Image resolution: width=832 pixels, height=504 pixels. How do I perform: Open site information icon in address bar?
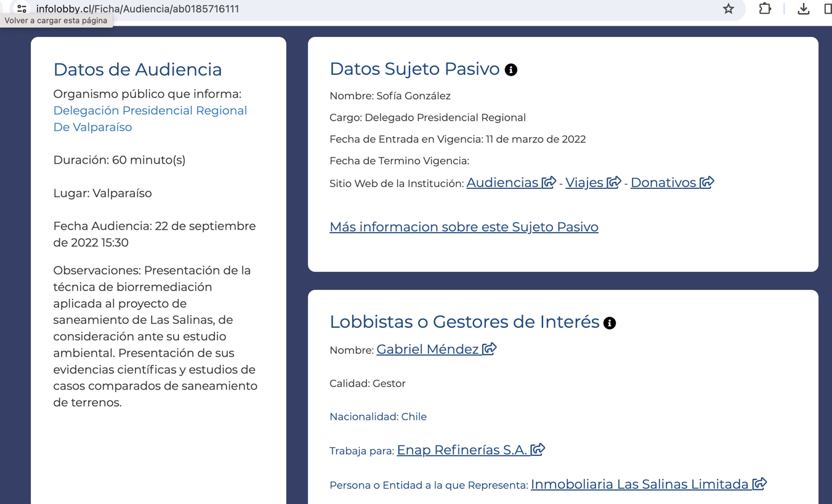(x=22, y=9)
